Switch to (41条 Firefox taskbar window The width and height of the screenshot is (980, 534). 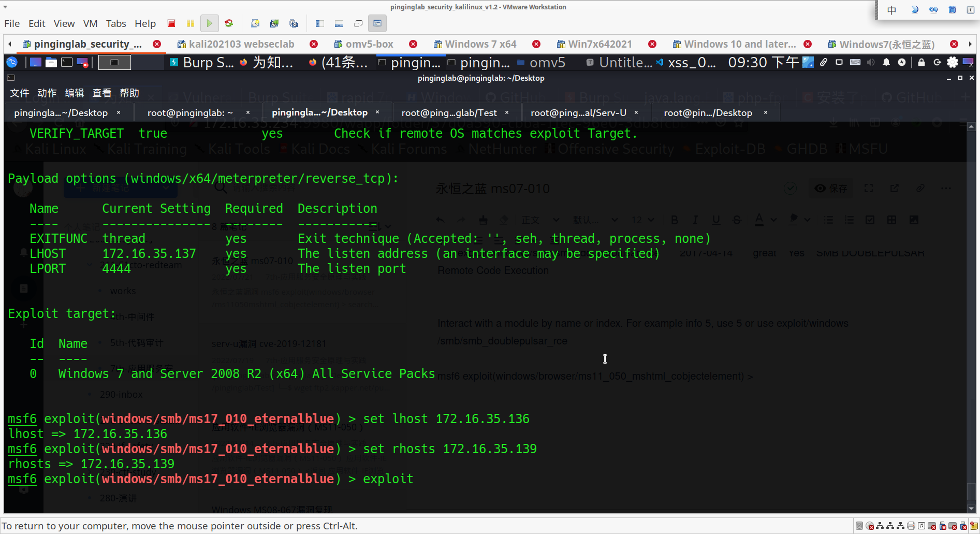[x=338, y=63]
